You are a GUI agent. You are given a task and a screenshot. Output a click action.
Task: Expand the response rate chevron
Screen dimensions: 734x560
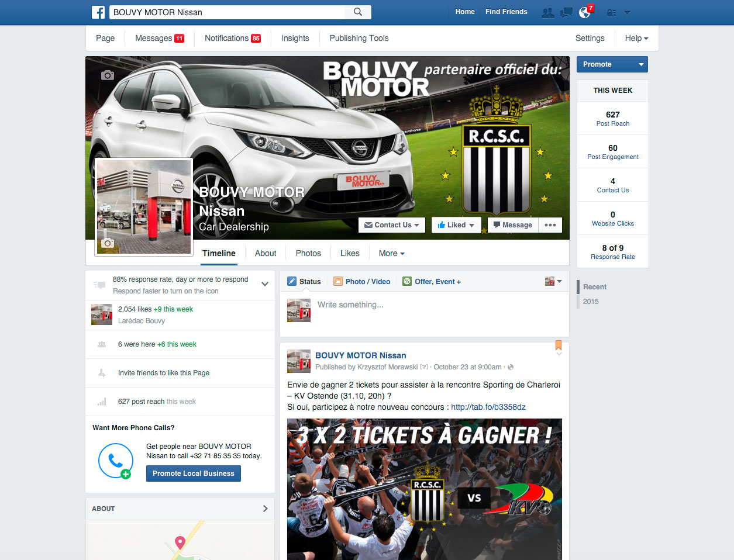pos(265,284)
